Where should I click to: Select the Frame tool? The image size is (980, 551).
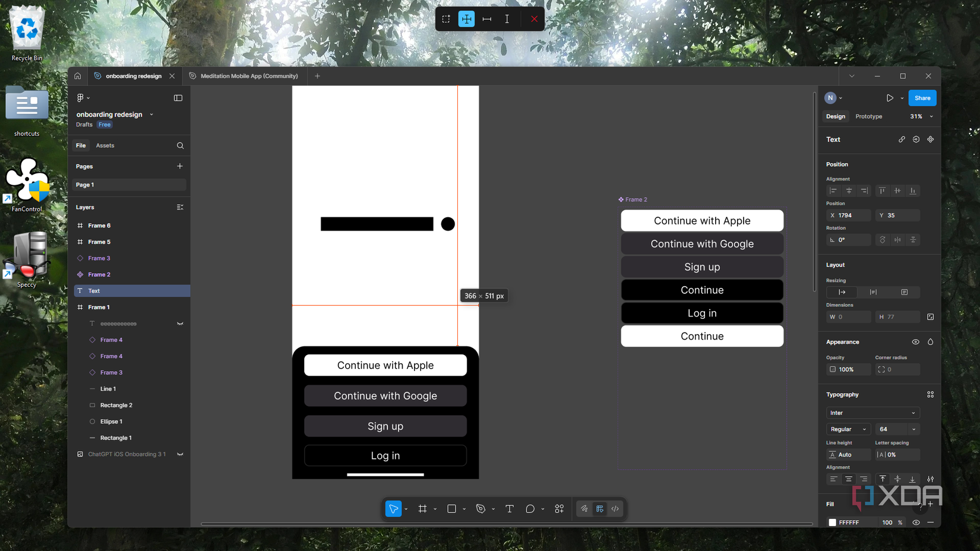[x=422, y=509]
